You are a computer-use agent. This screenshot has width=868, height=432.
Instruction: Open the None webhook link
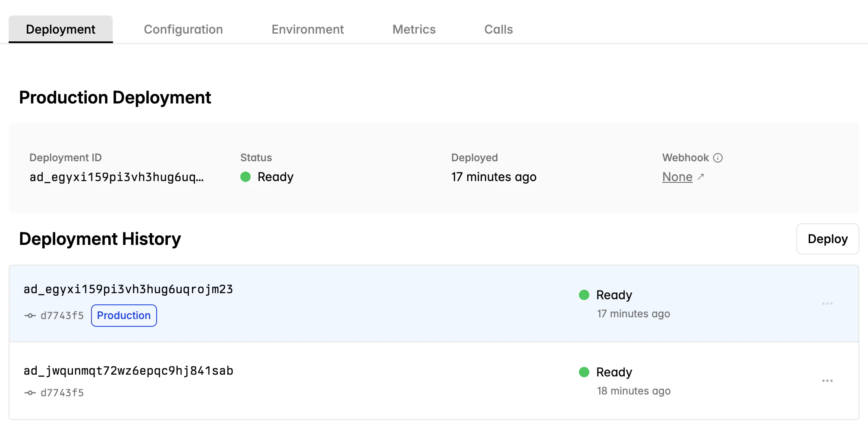(676, 177)
